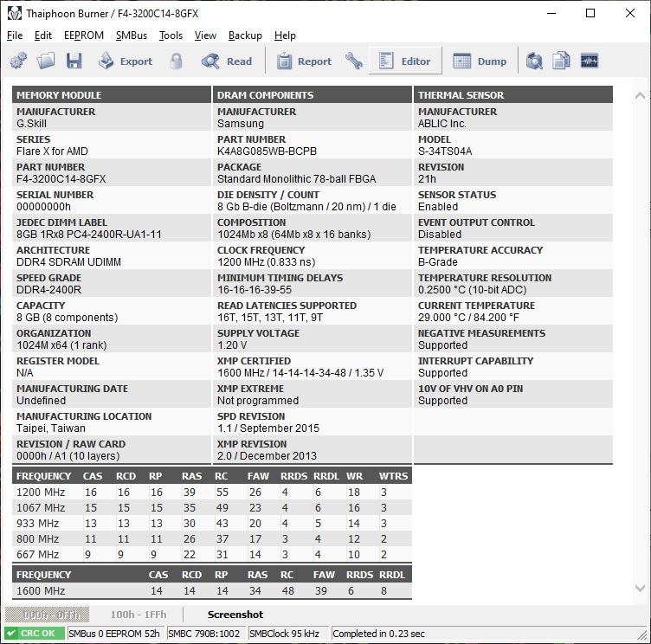
Task: Click the window resize grip in status bar
Action: (x=642, y=634)
